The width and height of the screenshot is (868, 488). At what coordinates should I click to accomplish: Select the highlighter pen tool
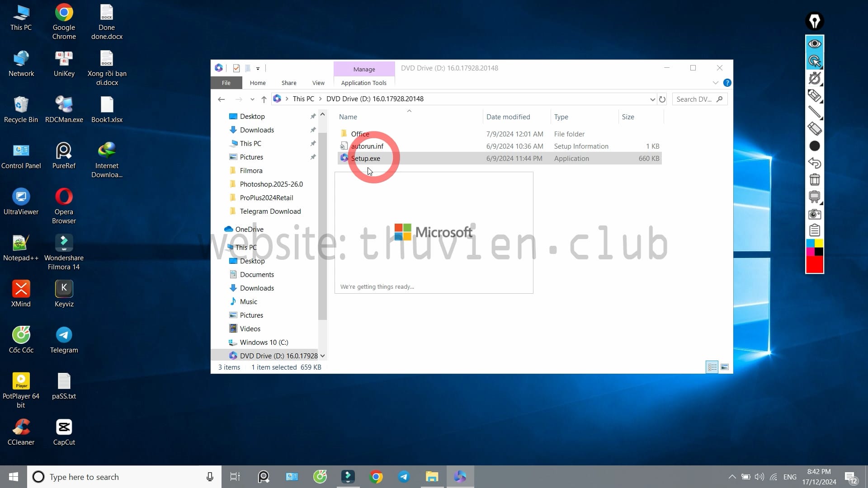tap(815, 95)
